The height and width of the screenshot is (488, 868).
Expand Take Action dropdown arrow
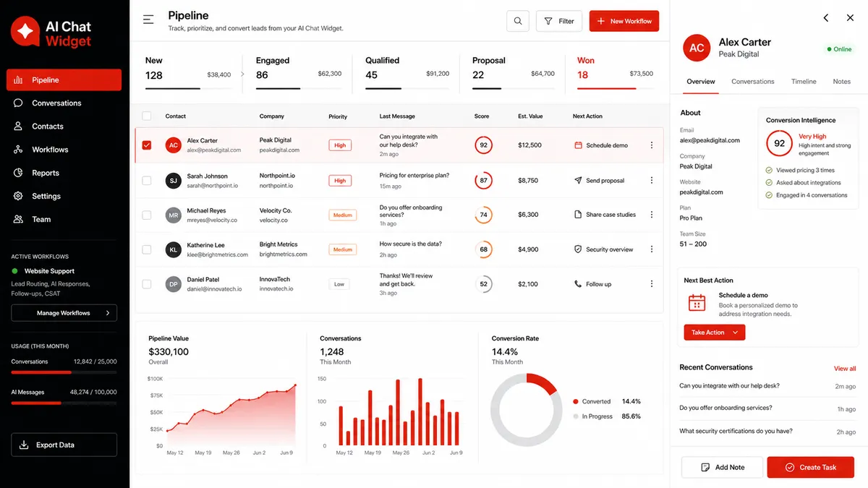(x=736, y=333)
